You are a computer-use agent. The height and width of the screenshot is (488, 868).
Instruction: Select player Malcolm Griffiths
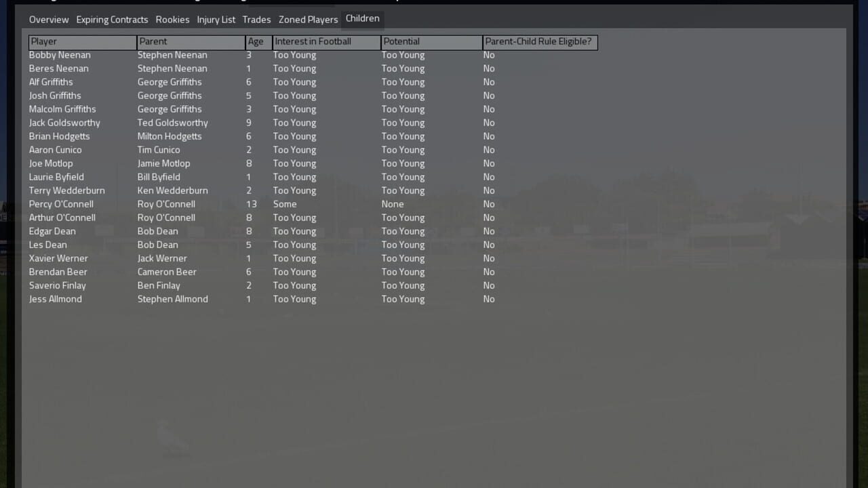[x=62, y=109]
